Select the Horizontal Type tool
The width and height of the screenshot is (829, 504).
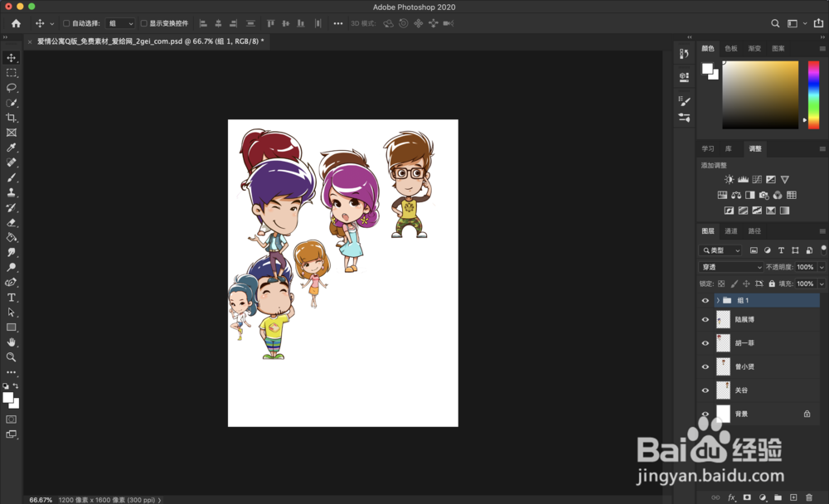[x=11, y=298]
